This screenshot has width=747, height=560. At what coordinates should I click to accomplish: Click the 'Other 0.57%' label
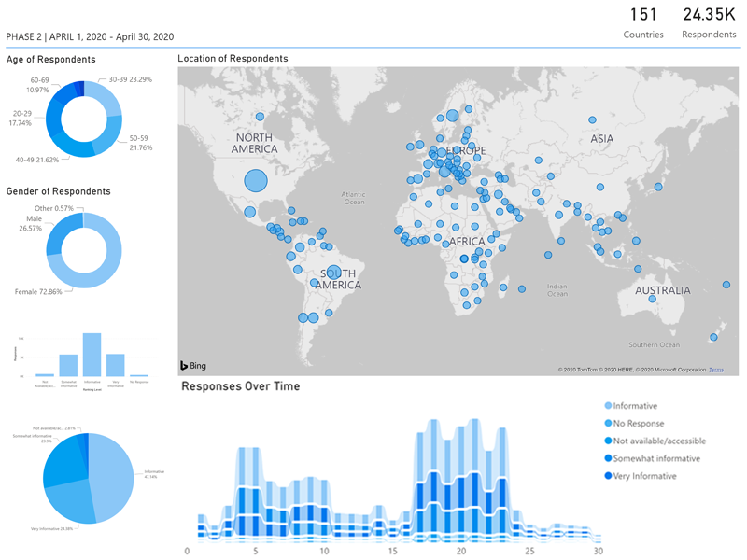click(54, 208)
